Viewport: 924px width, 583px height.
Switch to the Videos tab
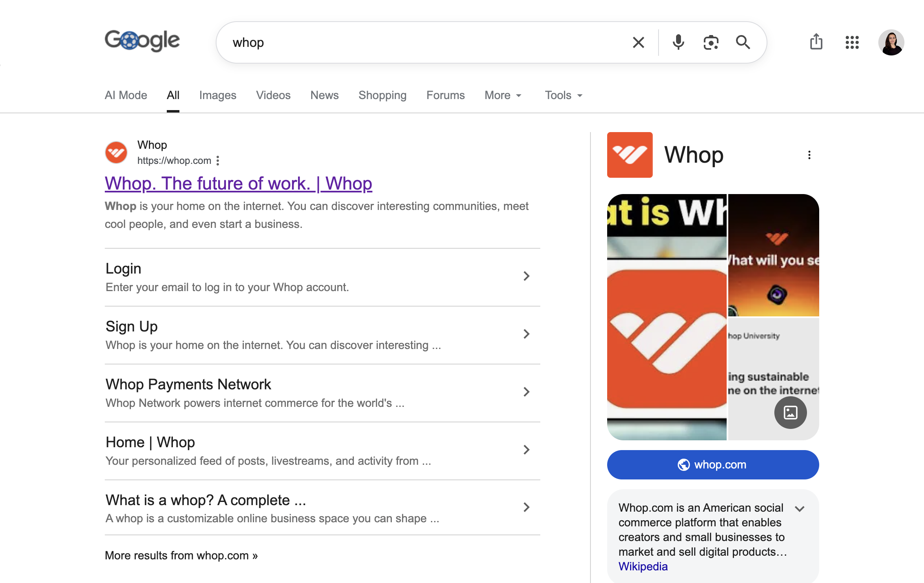click(273, 95)
